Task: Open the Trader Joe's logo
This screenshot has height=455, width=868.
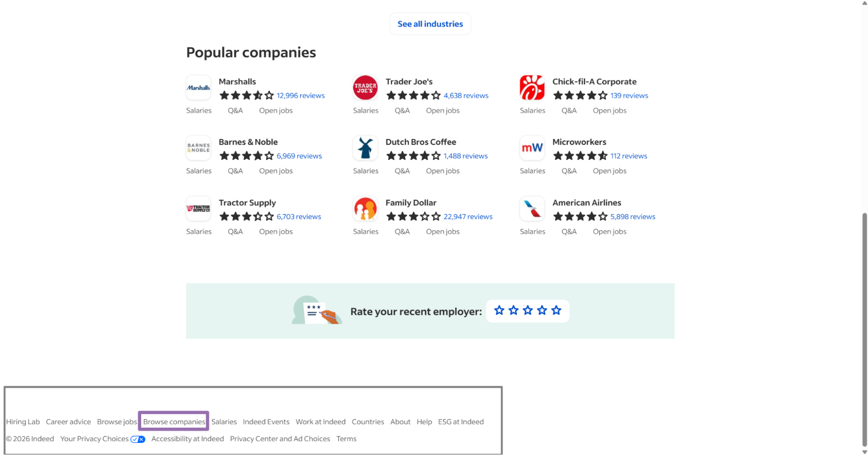Action: coord(365,87)
